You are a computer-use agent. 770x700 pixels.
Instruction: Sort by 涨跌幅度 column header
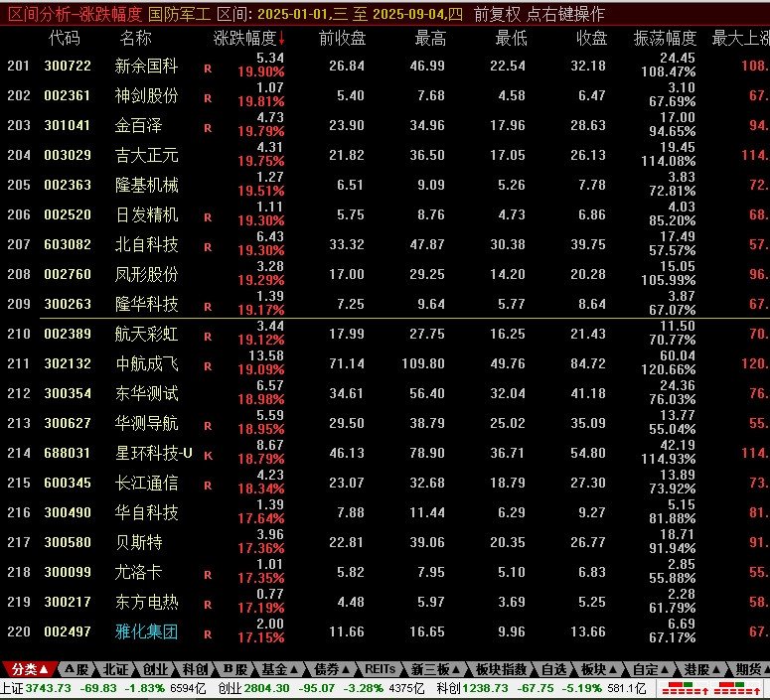point(248,39)
